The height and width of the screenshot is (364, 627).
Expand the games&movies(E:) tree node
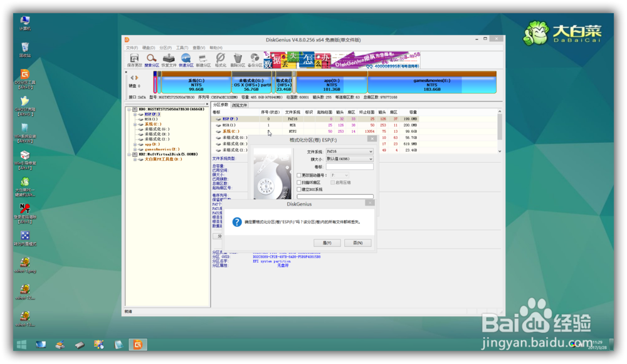click(135, 149)
